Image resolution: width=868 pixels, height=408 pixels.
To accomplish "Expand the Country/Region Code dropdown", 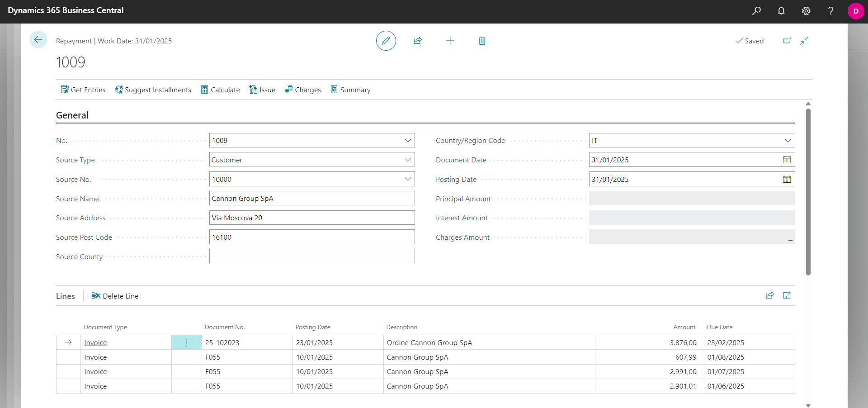I will tap(788, 140).
